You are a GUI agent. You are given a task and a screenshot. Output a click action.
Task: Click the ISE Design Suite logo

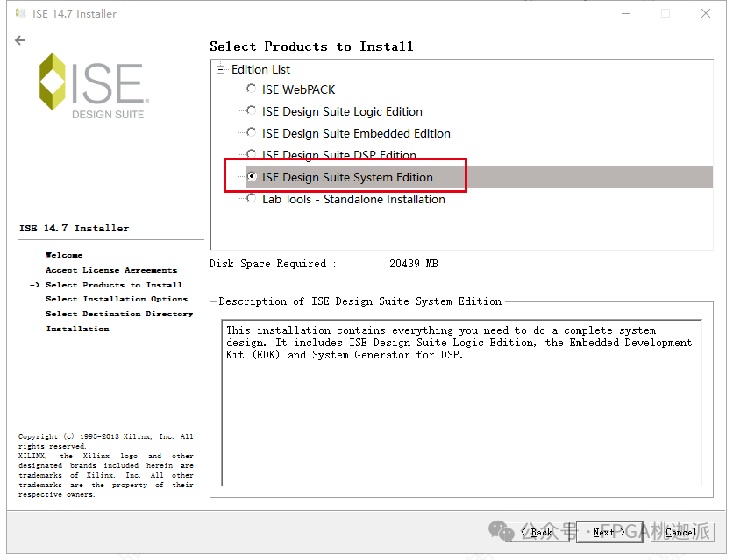pyautogui.click(x=94, y=85)
